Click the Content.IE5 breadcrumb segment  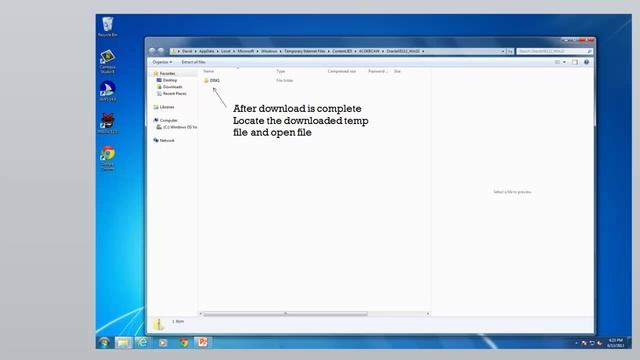coord(342,51)
